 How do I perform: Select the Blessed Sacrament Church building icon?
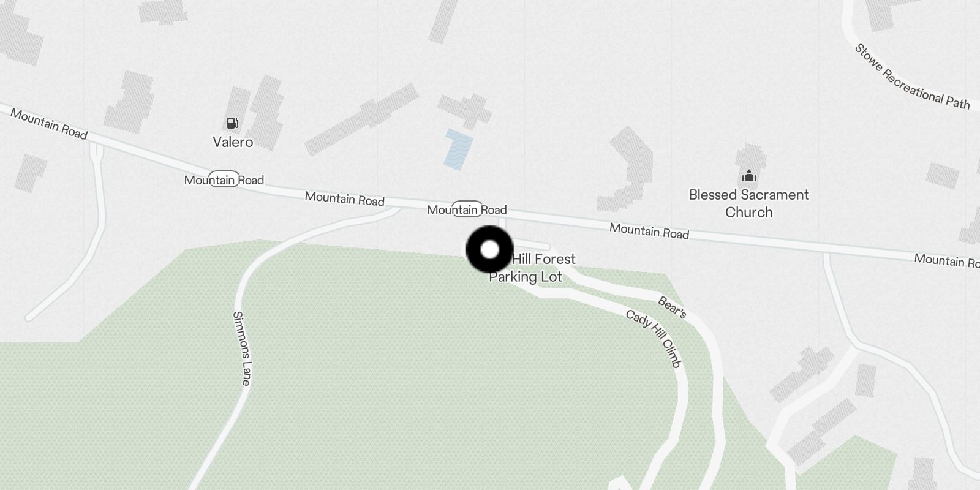(748, 177)
